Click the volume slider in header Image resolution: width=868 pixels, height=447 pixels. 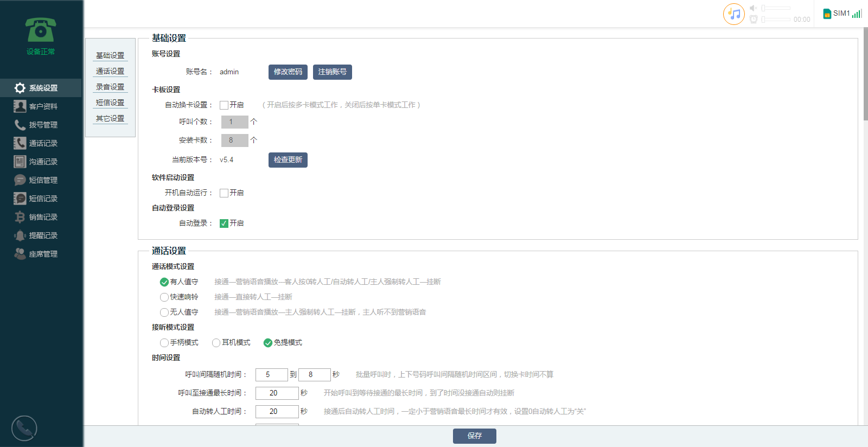[776, 8]
